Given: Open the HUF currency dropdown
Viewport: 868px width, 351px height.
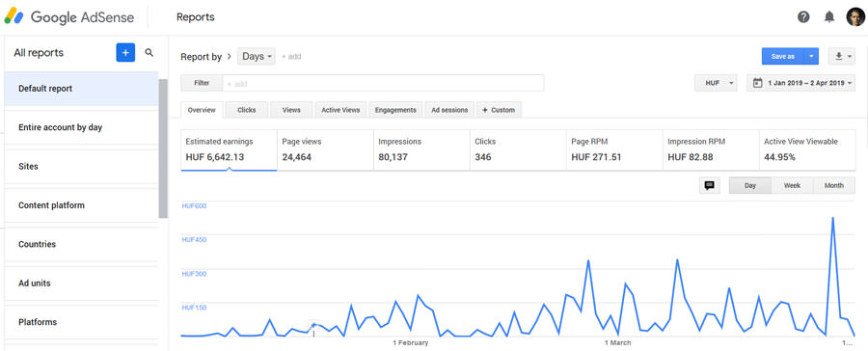Looking at the screenshot, I should [716, 83].
